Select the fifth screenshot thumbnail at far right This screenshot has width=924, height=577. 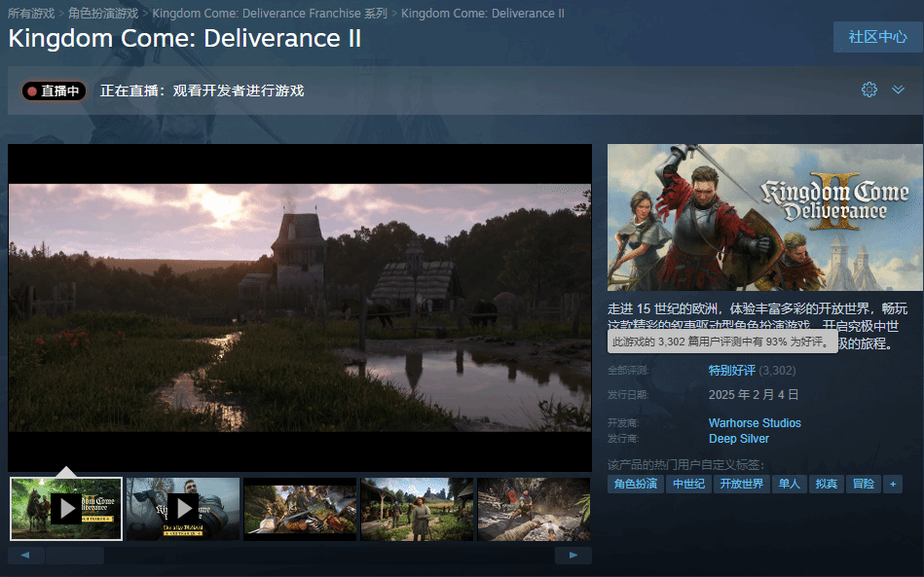(534, 509)
